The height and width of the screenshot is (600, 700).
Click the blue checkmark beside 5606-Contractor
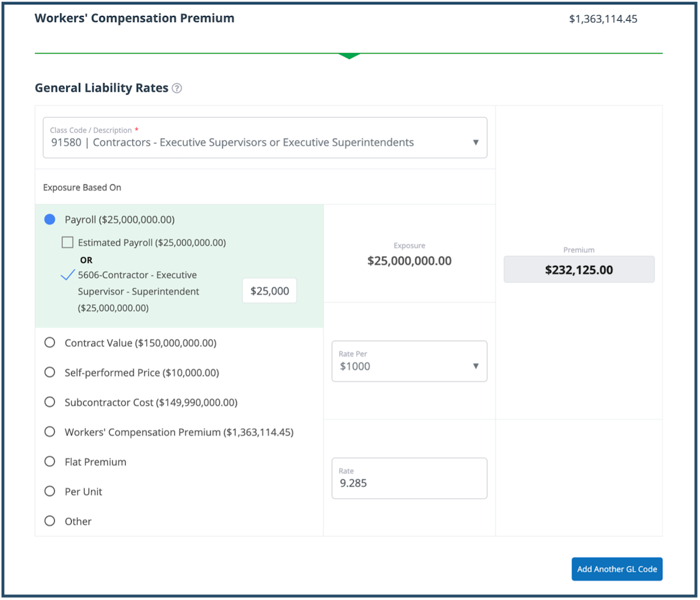(68, 275)
